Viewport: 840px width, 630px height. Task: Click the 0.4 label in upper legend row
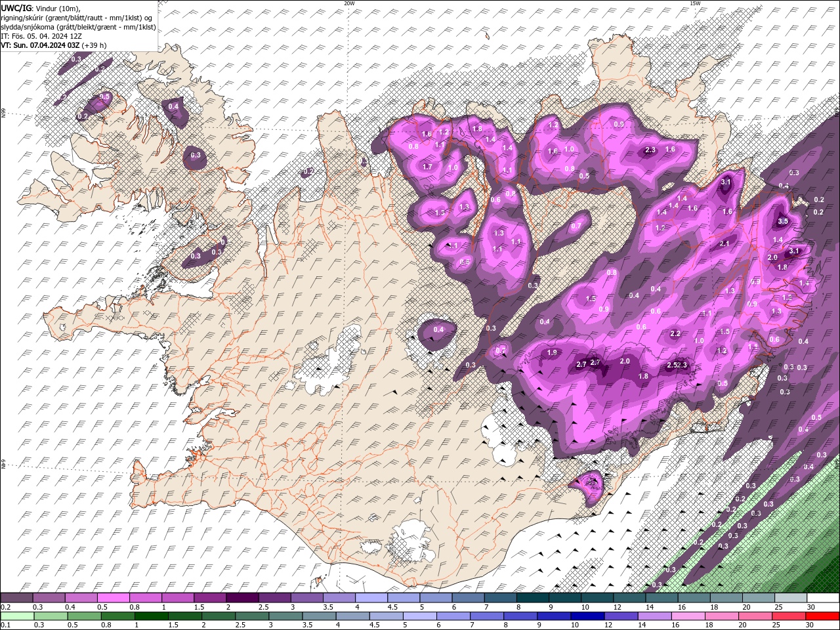click(x=71, y=607)
